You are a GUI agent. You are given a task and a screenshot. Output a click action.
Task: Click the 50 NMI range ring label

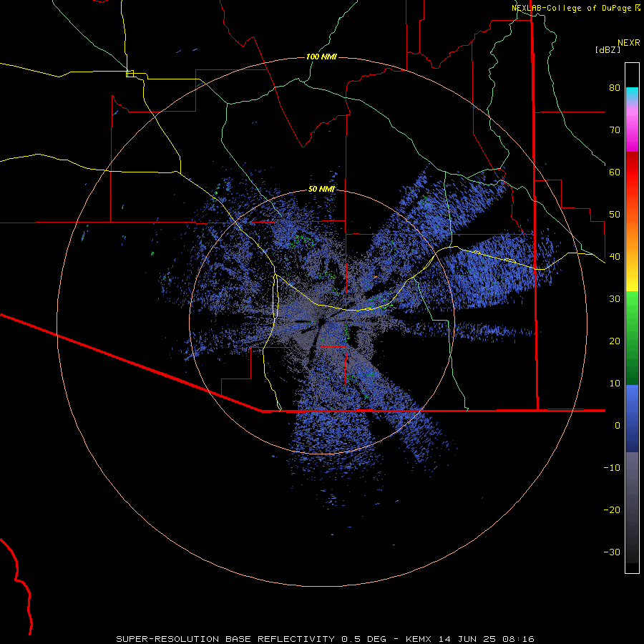[321, 190]
